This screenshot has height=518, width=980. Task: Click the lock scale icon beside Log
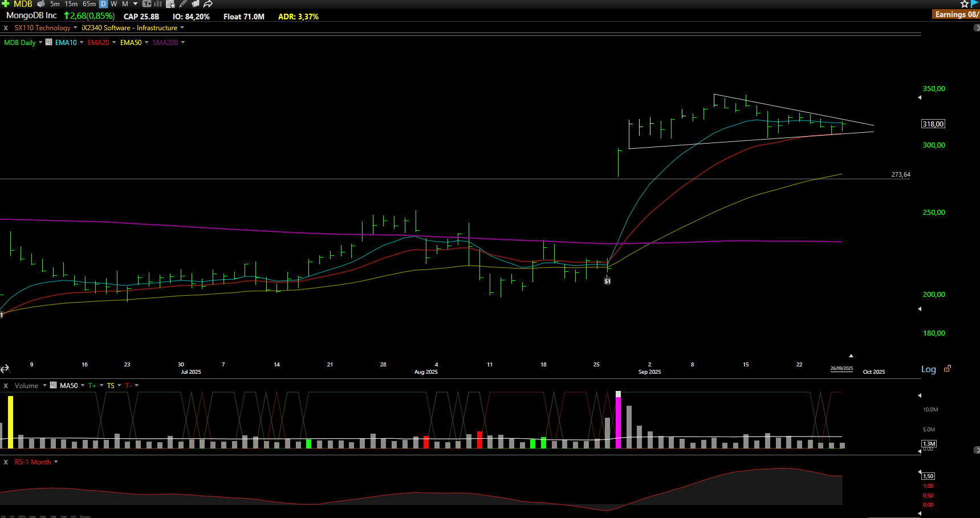(x=948, y=369)
